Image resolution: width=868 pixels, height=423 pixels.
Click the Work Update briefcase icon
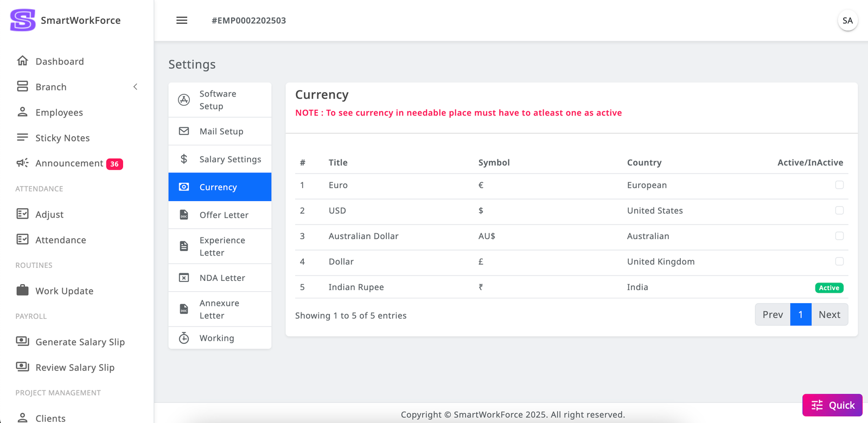coord(22,290)
